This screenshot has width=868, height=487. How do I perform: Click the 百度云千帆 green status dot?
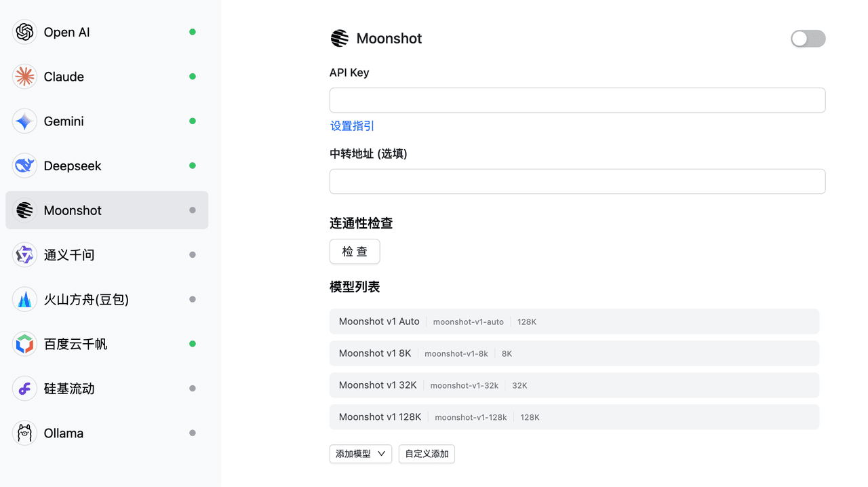pyautogui.click(x=193, y=344)
